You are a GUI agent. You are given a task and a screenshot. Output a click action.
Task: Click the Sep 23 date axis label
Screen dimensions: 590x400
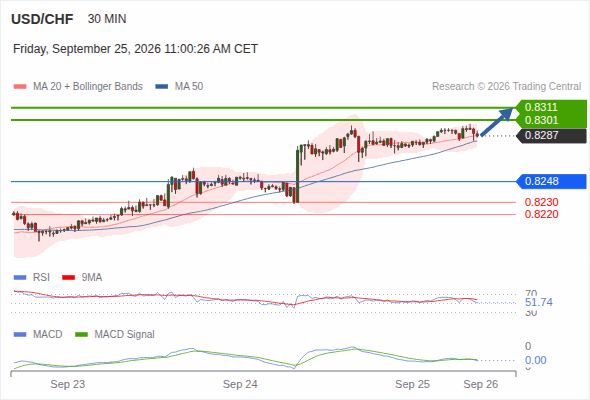[68, 384]
